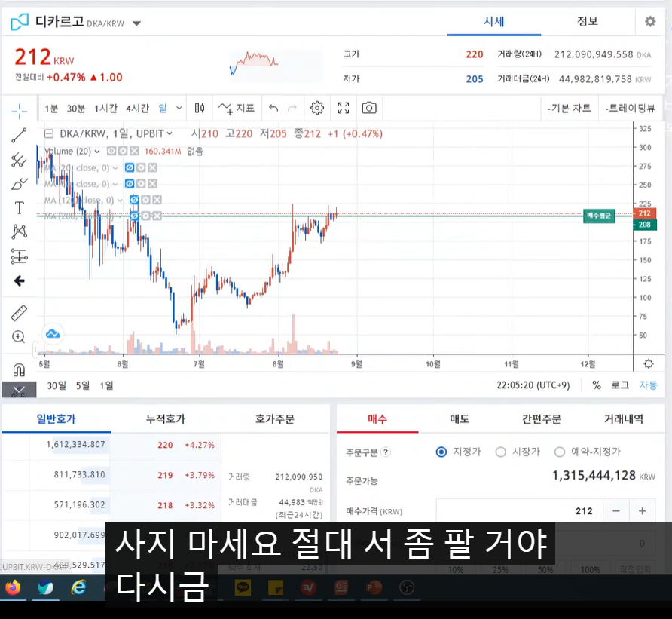
Task: Open the DKA/KRW market pair dropdown
Action: (136, 23)
